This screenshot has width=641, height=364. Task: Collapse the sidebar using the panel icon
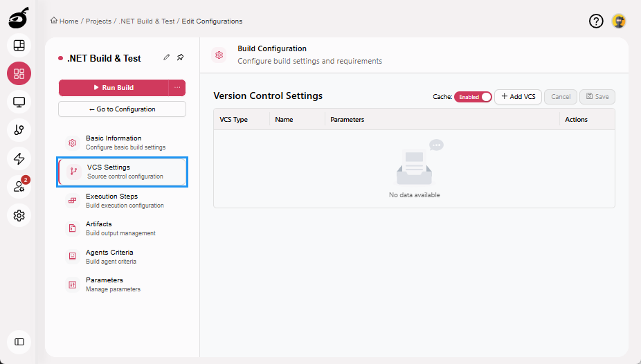pos(19,342)
